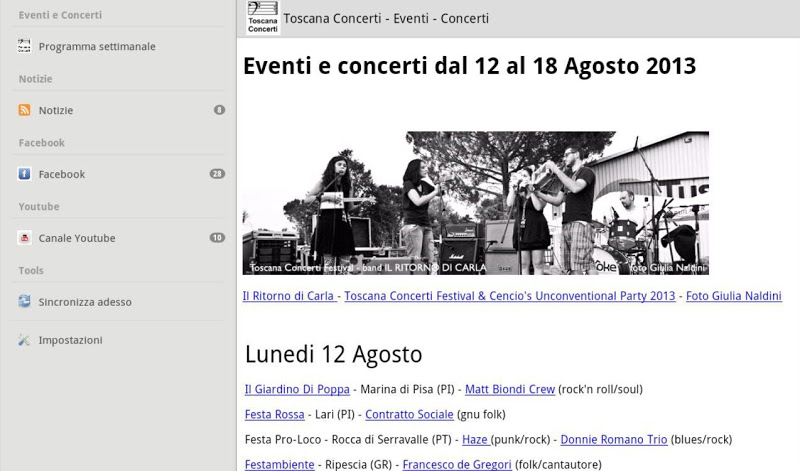
Task: Click the Impostazioni tools icon
Action: 24,340
